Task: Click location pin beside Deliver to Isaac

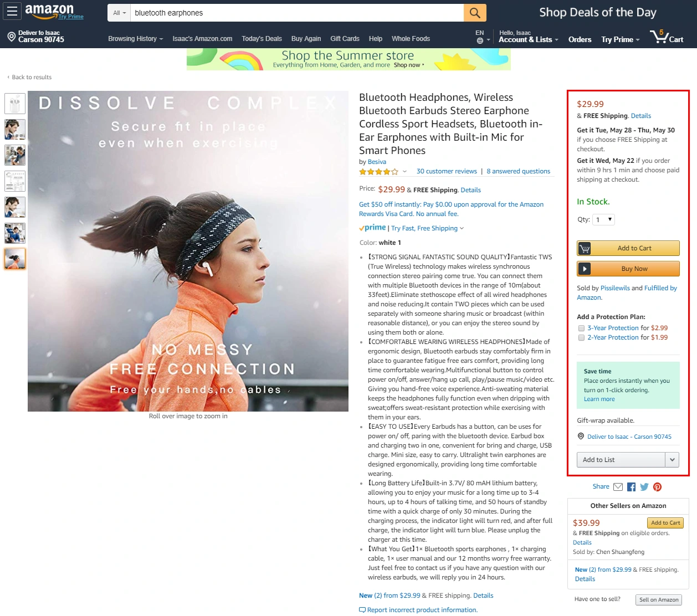Action: [581, 437]
